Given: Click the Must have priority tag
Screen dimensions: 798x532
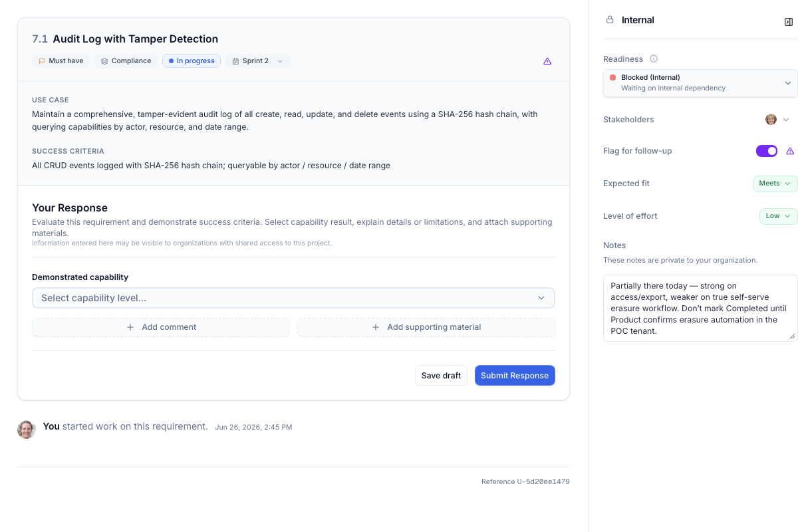Looking at the screenshot, I should click(x=61, y=61).
